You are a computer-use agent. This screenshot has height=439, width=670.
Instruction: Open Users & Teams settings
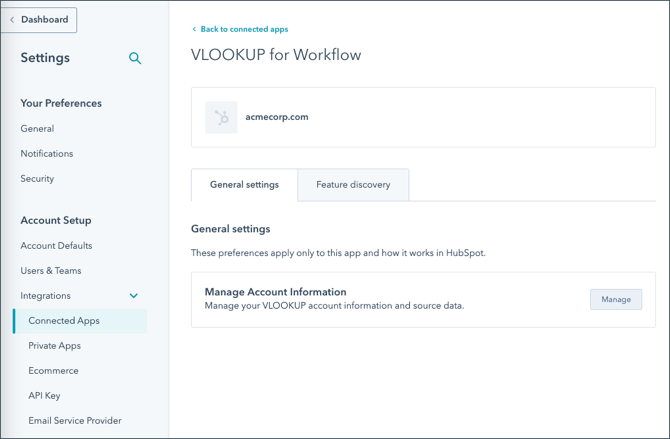pos(51,271)
